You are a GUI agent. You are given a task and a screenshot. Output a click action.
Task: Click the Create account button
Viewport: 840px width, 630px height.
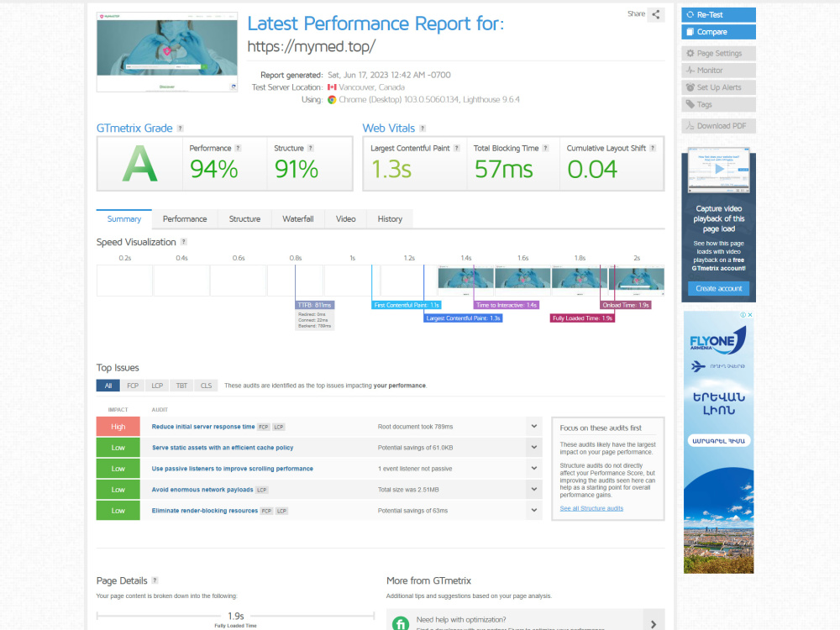(718, 288)
